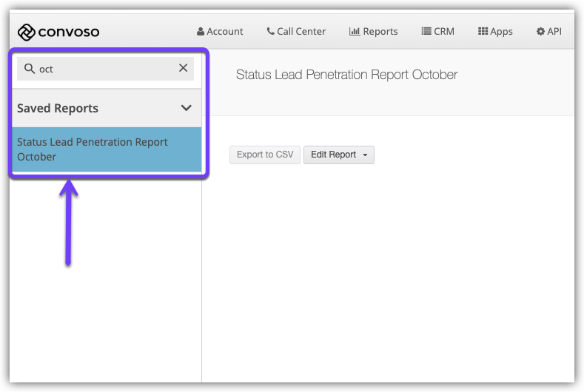The image size is (584, 392).
Task: Click the caret arrow on Edit Report
Action: (365, 155)
